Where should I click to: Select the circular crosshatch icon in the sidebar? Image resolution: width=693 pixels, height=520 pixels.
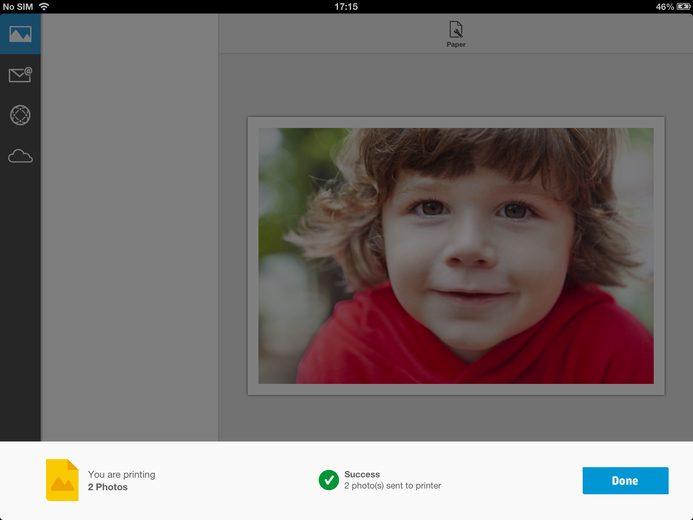click(20, 115)
